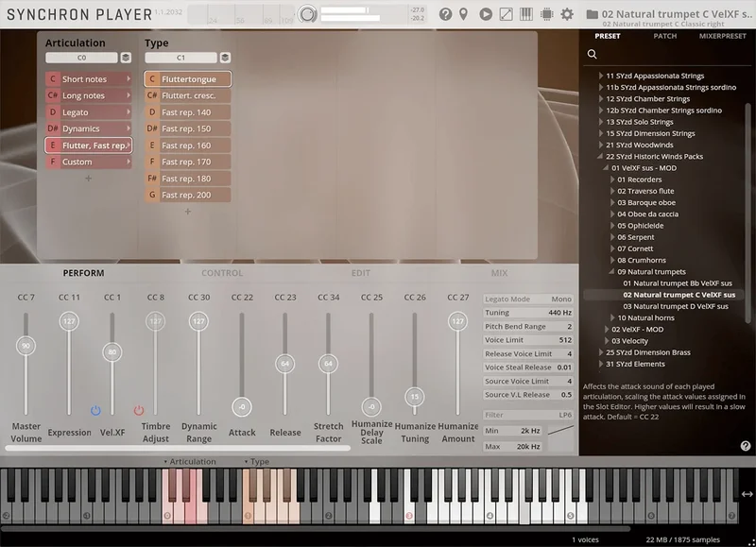Expand 25 SYzd Dimension Brass folder
Image resolution: width=756 pixels, height=547 pixels.
pyautogui.click(x=601, y=352)
